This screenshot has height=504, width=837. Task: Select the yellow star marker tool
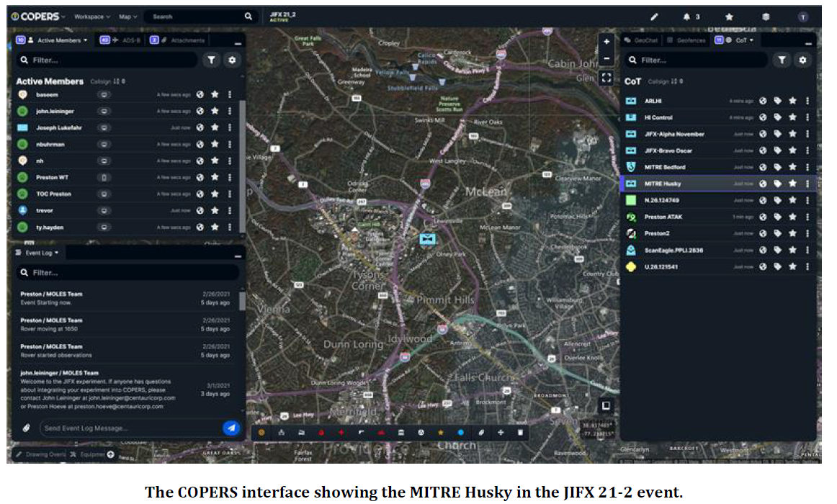(440, 433)
